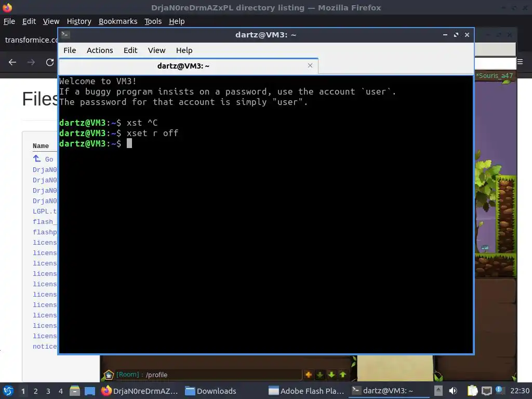532x399 pixels.
Task: Open Firefox Tools menu
Action: tap(153, 21)
